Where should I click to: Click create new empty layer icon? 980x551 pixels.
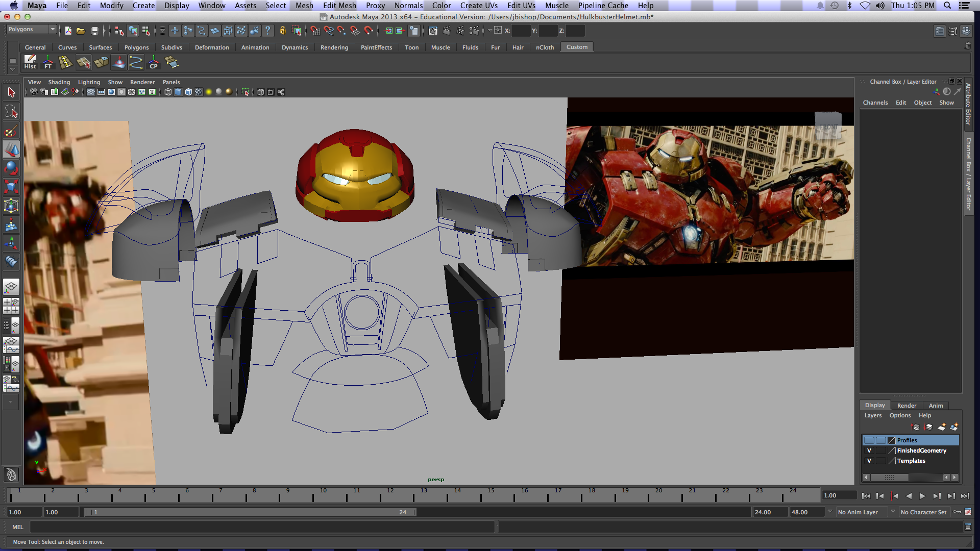942,427
